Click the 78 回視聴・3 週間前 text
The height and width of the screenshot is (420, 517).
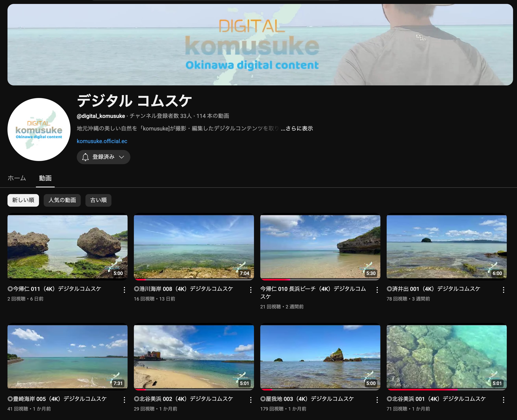click(x=408, y=299)
